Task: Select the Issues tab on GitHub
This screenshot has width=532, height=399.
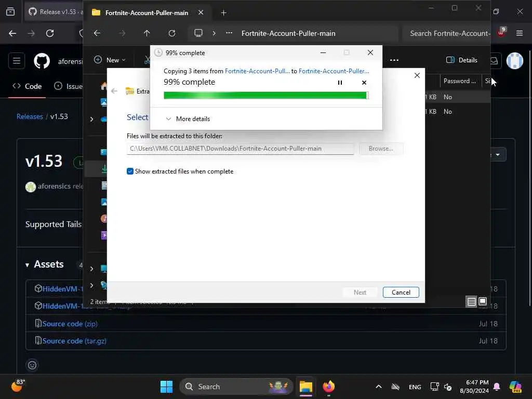Action: pyautogui.click(x=68, y=86)
